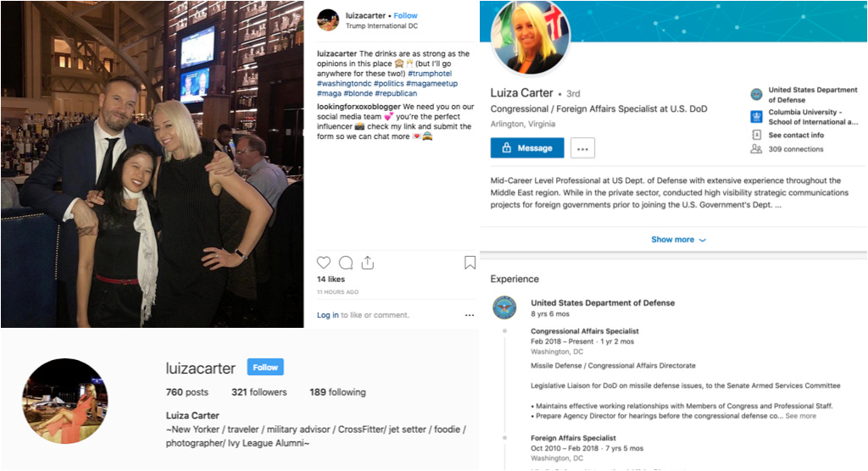The width and height of the screenshot is (868, 471).
Task: Click the See contact info icon
Action: tap(756, 135)
